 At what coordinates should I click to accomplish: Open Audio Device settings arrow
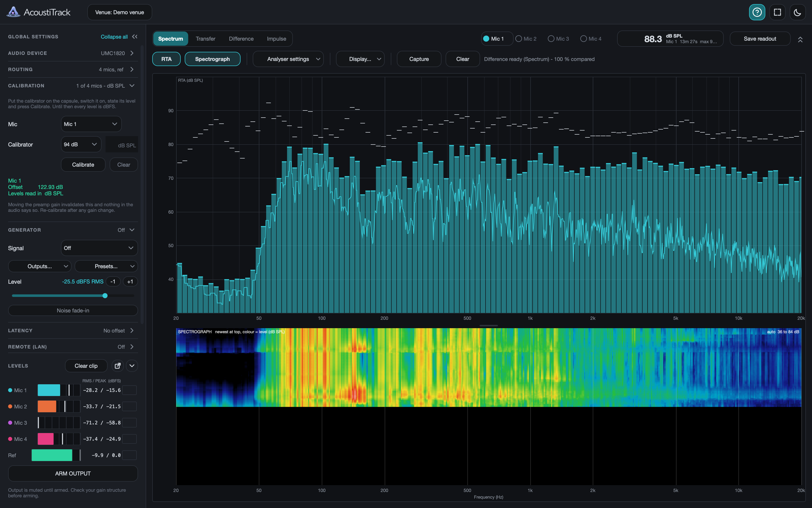[x=132, y=53]
